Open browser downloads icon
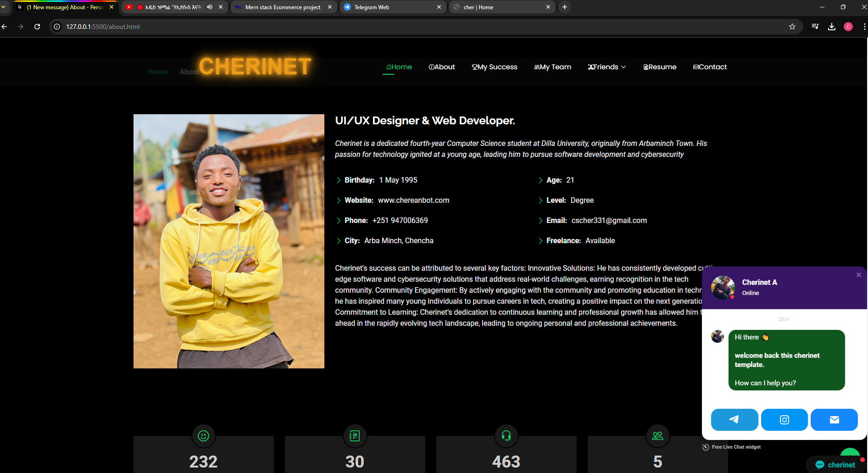868x473 pixels. click(x=831, y=27)
